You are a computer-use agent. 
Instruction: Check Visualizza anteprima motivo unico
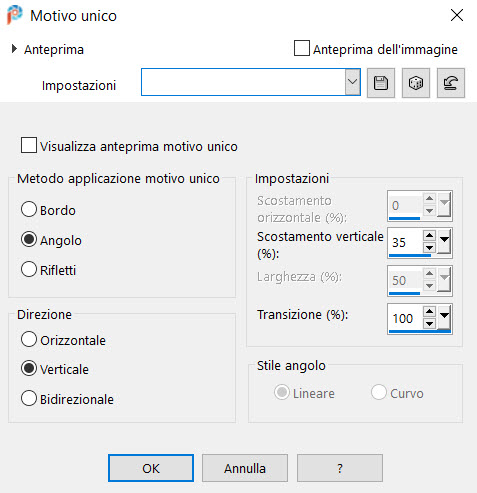point(29,145)
